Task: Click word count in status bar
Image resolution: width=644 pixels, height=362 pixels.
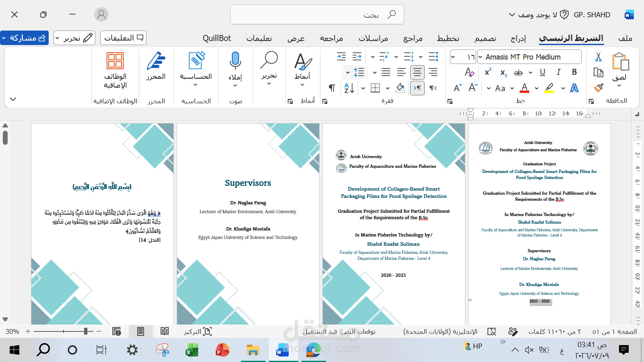Action: coord(555,331)
